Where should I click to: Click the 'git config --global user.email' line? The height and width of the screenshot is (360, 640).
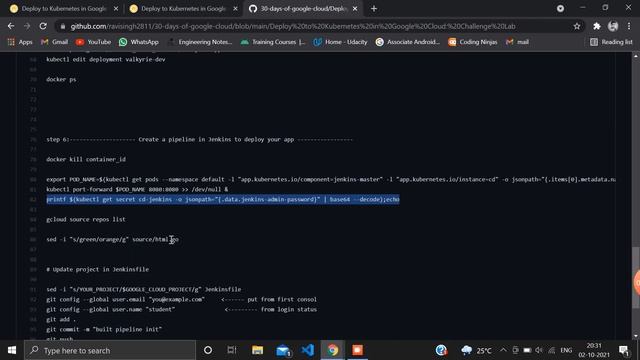tap(126, 299)
